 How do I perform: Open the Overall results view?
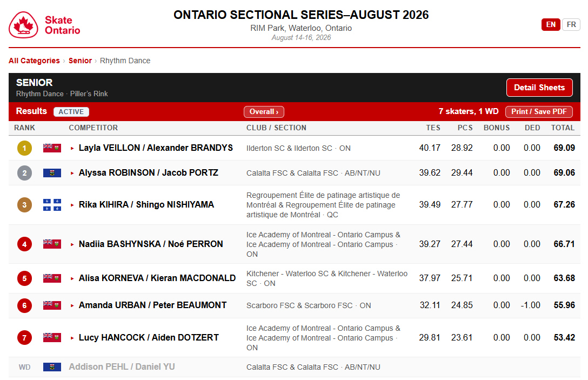point(264,112)
